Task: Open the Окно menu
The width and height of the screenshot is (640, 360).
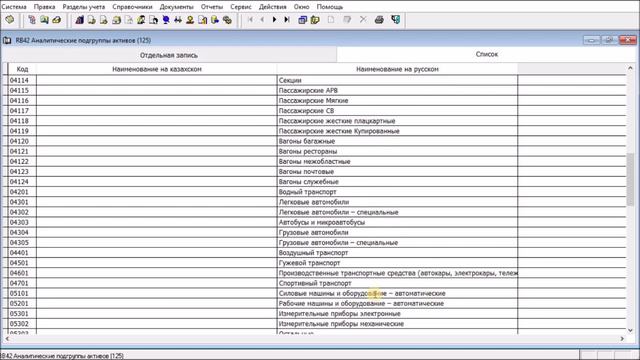Action: click(x=302, y=7)
